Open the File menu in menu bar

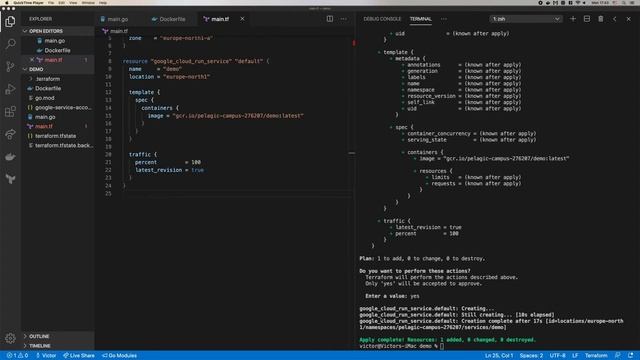click(x=51, y=2)
